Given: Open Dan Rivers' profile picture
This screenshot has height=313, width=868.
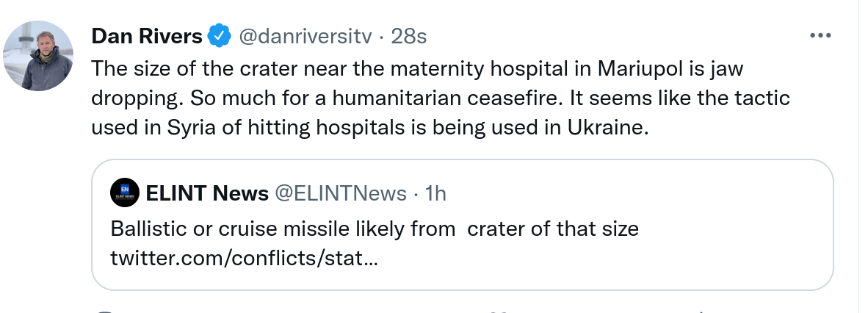Looking at the screenshot, I should pos(38,56).
